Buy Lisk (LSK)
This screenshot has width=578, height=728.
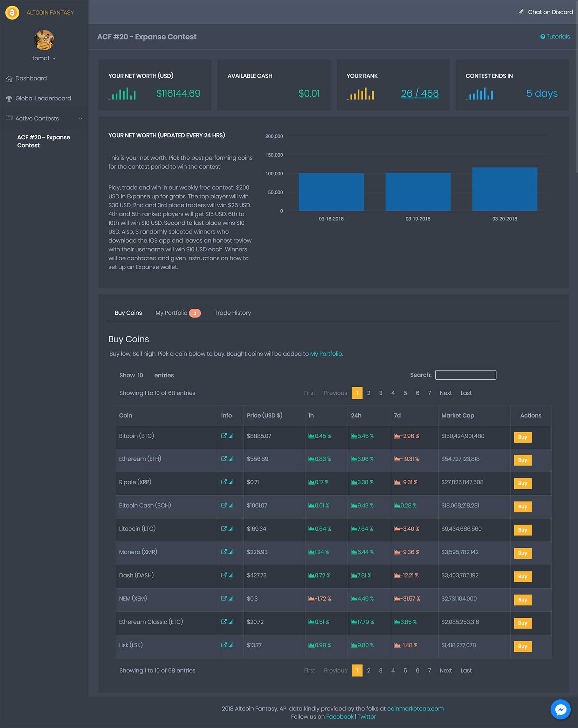pyautogui.click(x=523, y=646)
